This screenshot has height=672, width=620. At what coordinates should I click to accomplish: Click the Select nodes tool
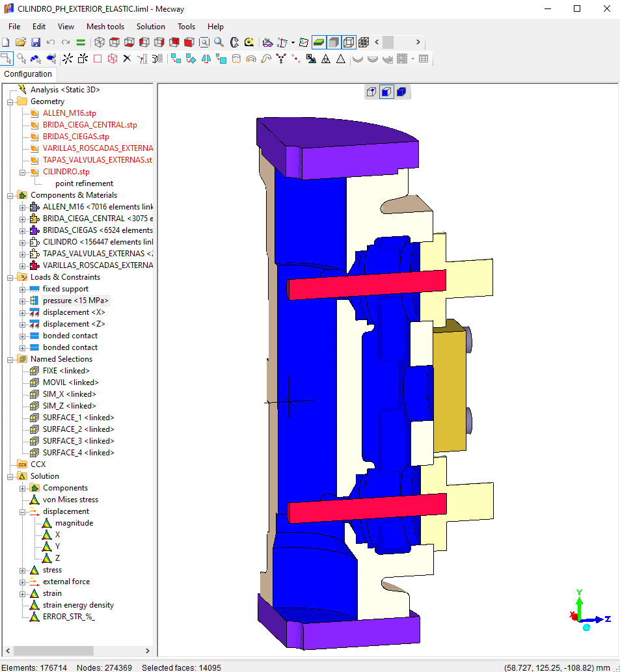coord(21,59)
